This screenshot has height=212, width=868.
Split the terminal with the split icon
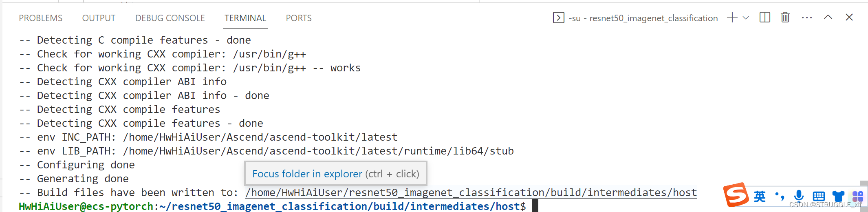tap(765, 18)
